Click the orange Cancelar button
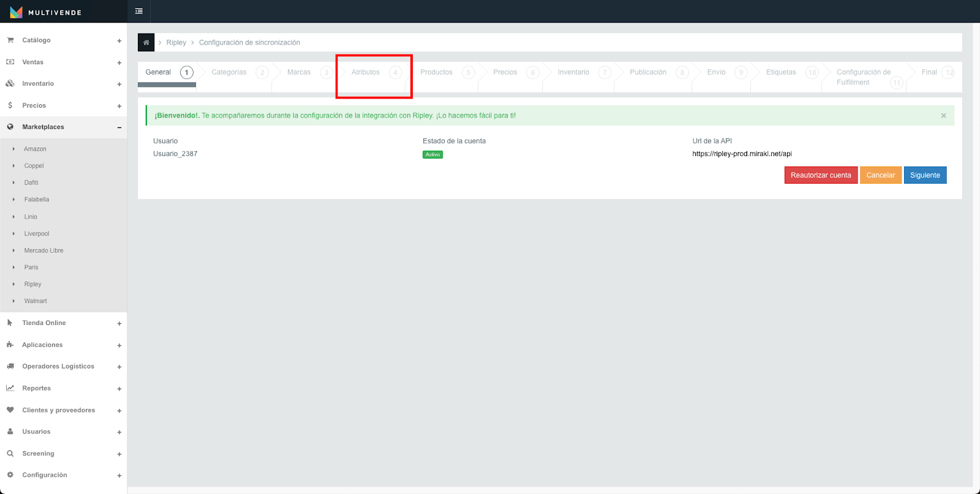The width and height of the screenshot is (980, 494). [x=881, y=175]
